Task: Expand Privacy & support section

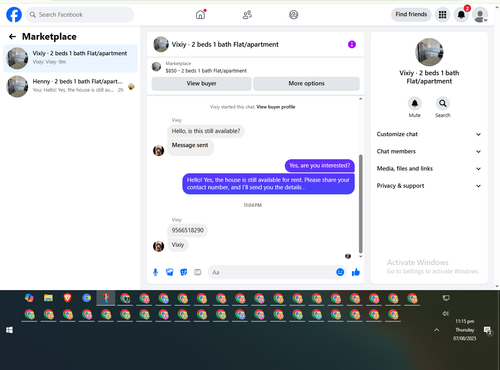Action: point(429,186)
